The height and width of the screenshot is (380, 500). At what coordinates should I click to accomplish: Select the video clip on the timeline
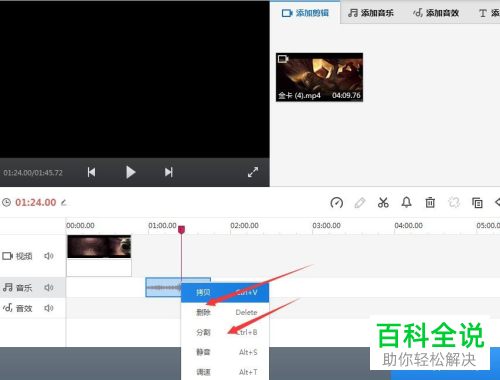click(x=99, y=256)
